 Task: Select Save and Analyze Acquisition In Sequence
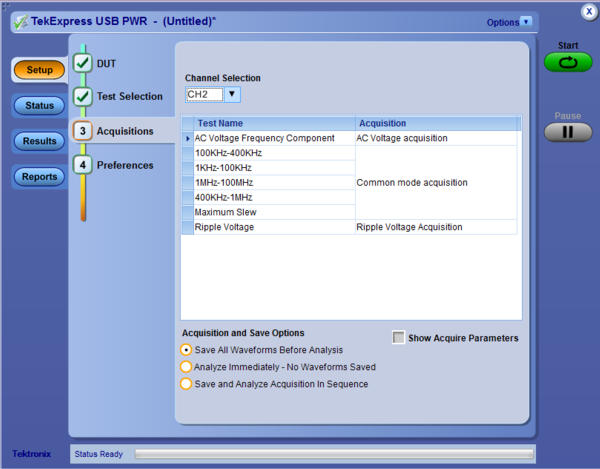click(186, 384)
